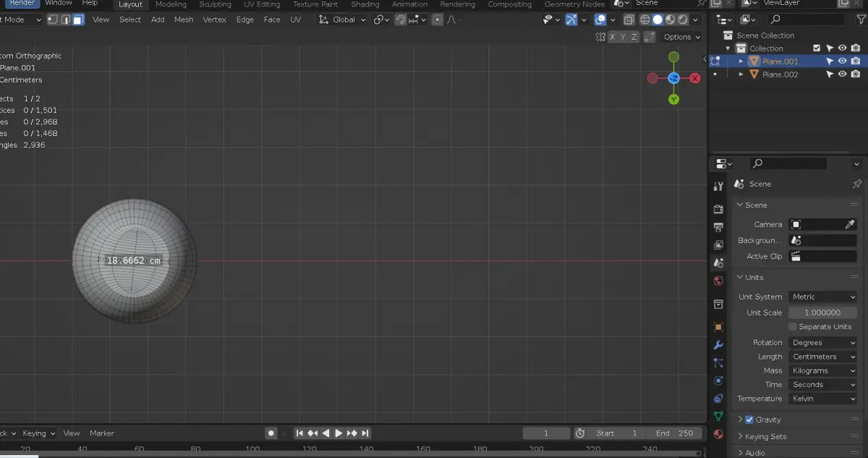The image size is (868, 458).
Task: Select edge select mode
Action: (x=65, y=20)
